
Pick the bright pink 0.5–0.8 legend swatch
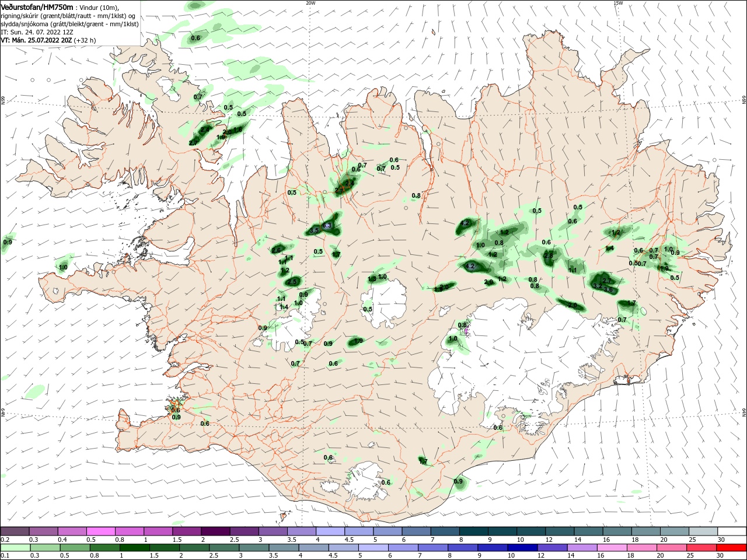point(101,531)
